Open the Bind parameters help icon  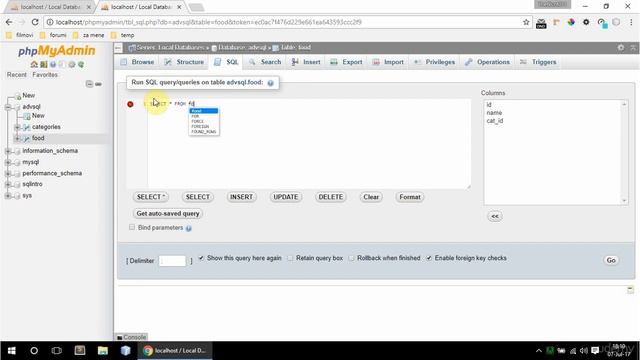point(189,228)
